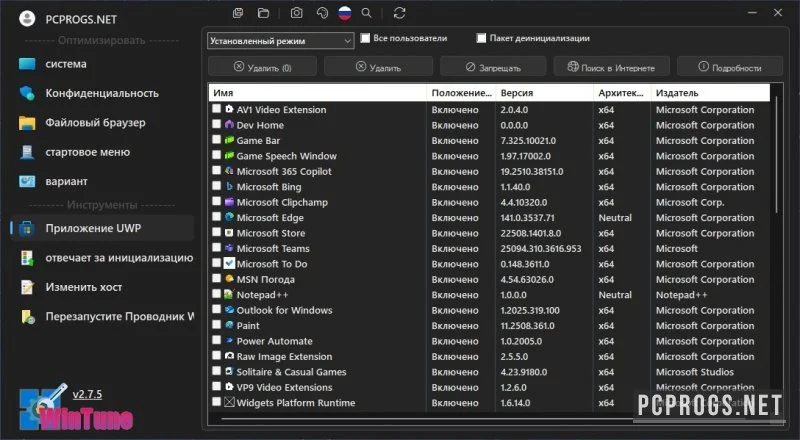The image size is (800, 440).
Task: Open the Конфиденциальность section
Action: tap(102, 93)
